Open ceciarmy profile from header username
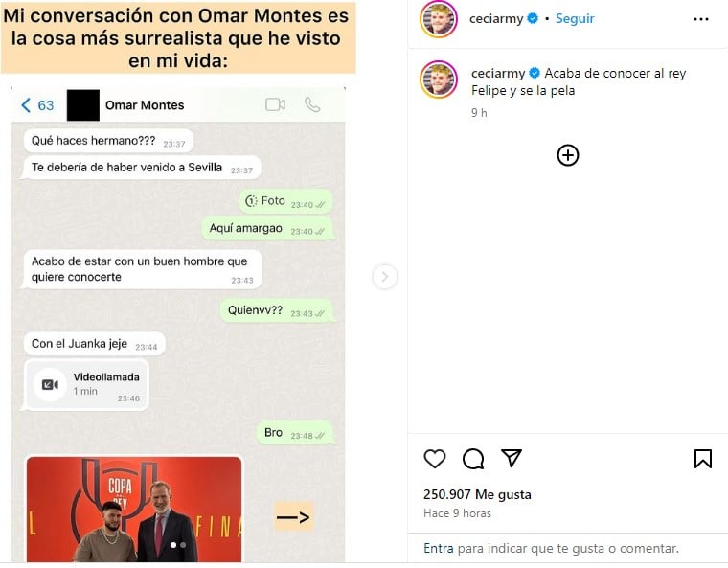This screenshot has width=728, height=568. pos(496,18)
